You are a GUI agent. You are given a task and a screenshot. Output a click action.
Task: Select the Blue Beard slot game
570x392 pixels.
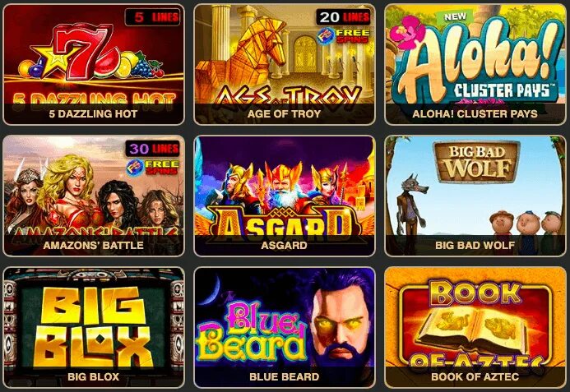pyautogui.click(x=285, y=327)
